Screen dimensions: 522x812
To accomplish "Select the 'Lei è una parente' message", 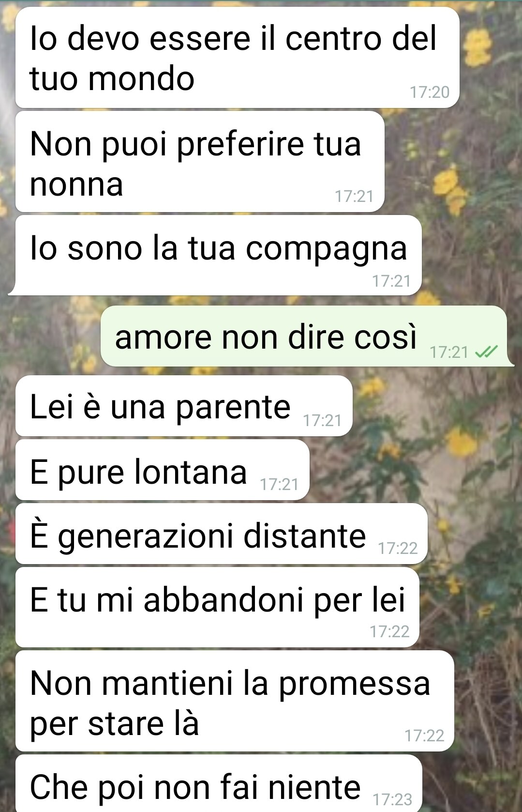I will coord(184,406).
